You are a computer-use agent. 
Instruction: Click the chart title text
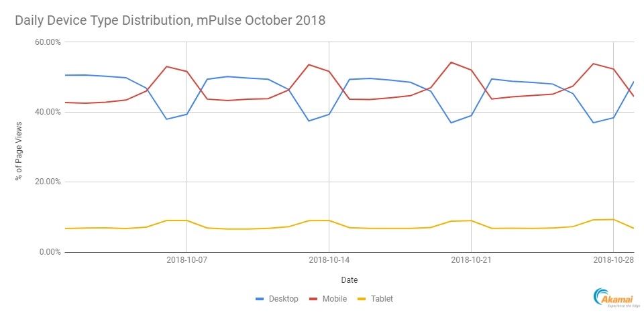coord(170,21)
